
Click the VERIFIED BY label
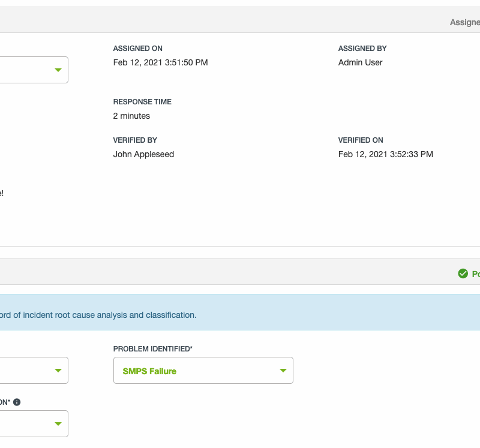[135, 140]
